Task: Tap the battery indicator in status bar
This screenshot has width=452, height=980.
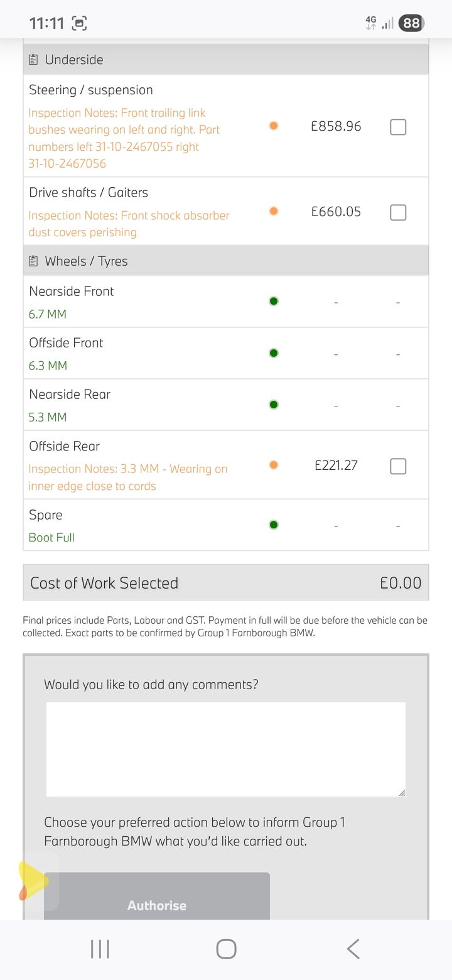Action: 411,24
